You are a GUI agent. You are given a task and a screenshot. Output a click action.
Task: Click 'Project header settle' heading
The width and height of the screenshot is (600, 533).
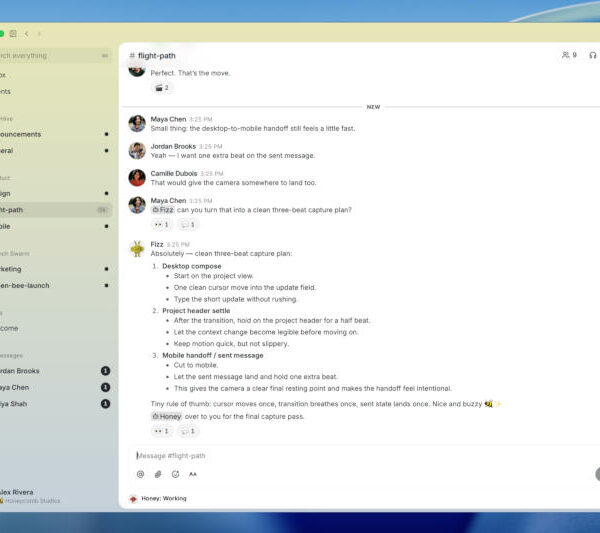coord(196,311)
